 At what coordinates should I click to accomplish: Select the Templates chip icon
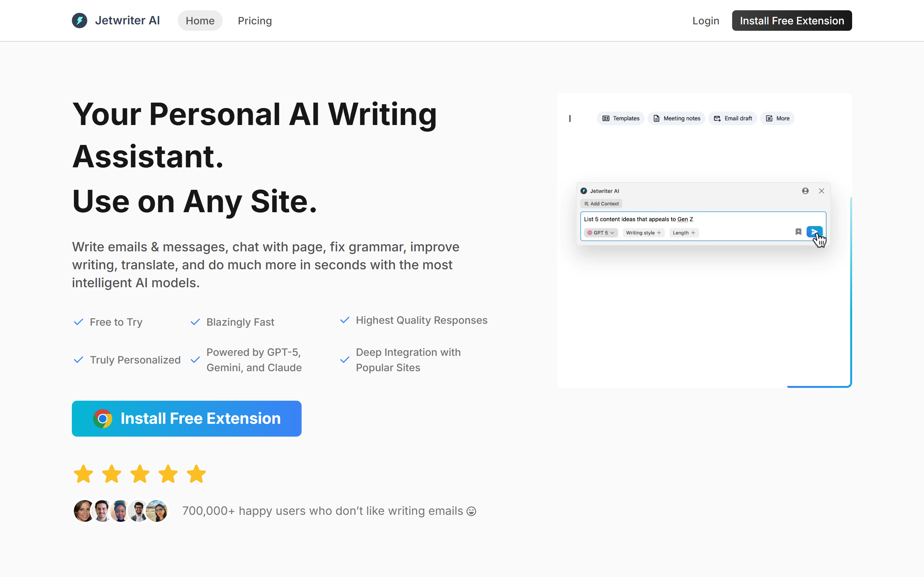point(606,118)
